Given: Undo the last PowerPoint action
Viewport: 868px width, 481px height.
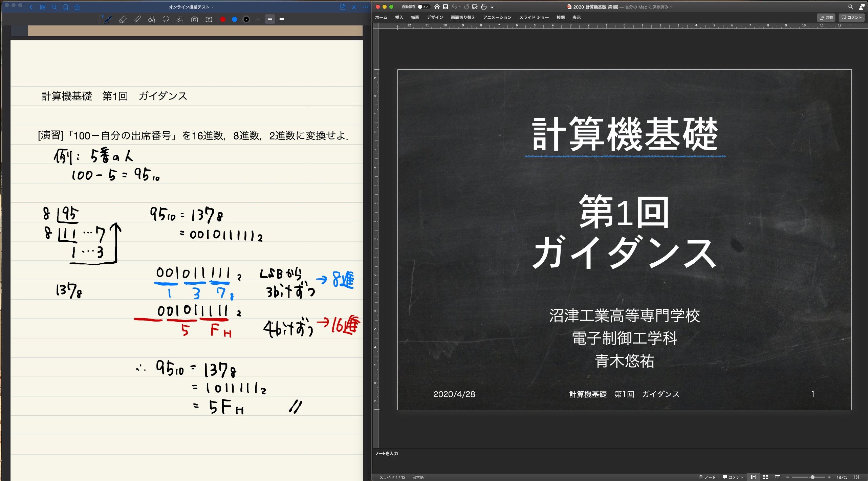Looking at the screenshot, I should point(454,7).
